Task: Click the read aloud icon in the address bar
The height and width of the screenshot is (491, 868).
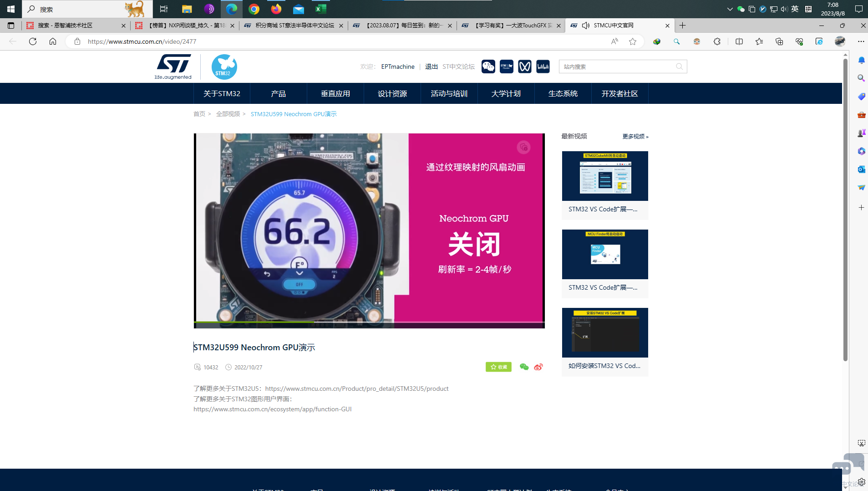Action: tap(614, 41)
